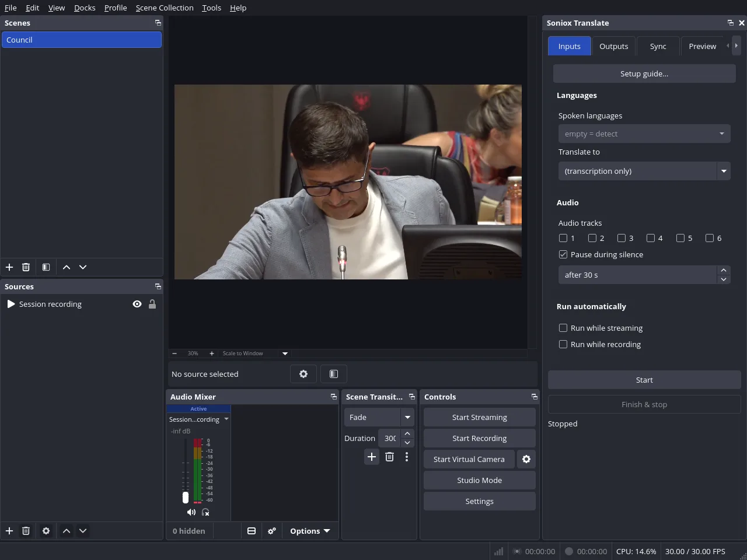The width and height of the screenshot is (747, 560).
Task: Open source properties gear in Sources dock
Action: [46, 531]
